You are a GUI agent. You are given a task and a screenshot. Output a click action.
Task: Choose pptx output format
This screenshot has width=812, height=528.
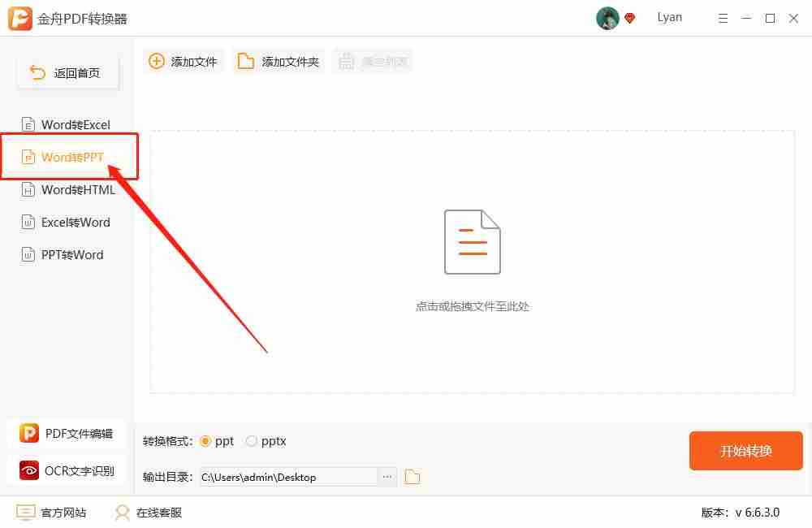click(x=266, y=441)
